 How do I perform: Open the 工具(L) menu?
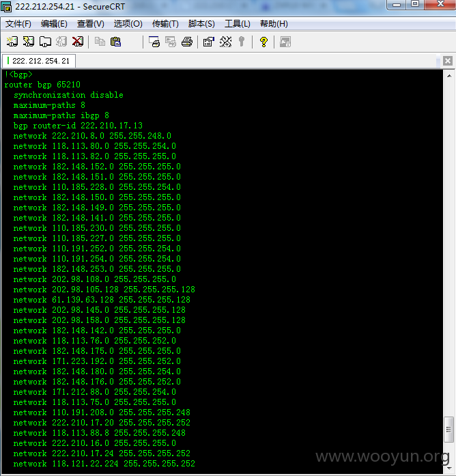click(x=238, y=24)
